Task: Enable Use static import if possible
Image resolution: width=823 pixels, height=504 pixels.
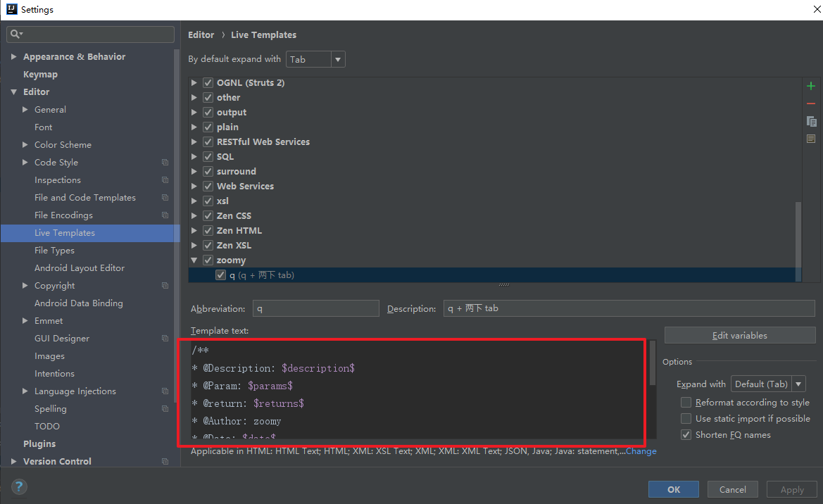Action: coord(686,418)
